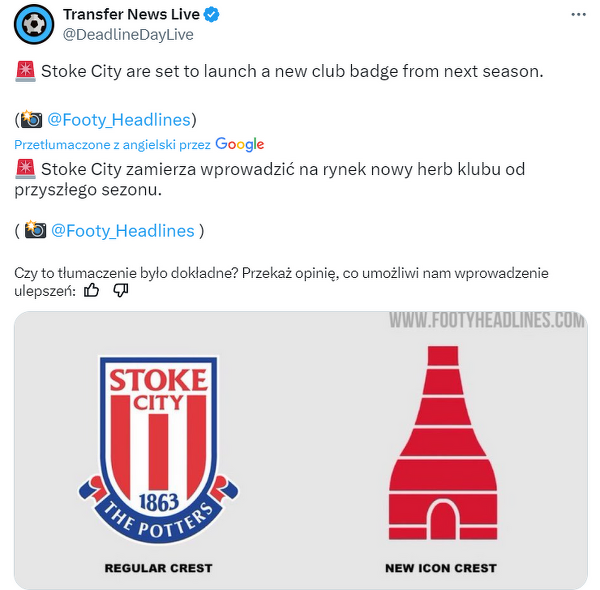Open @Footy_Headlines link in original tweet
Image resolution: width=600 pixels, height=590 pixels.
tap(119, 120)
